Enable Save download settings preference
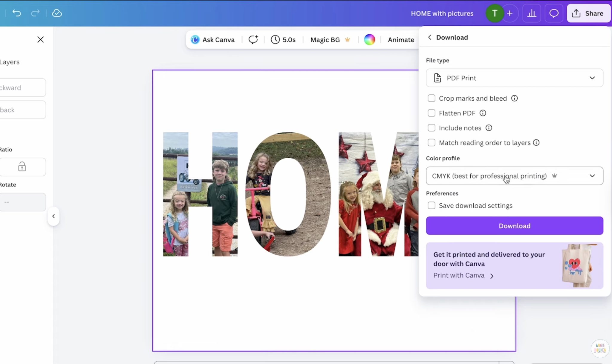 tap(432, 205)
